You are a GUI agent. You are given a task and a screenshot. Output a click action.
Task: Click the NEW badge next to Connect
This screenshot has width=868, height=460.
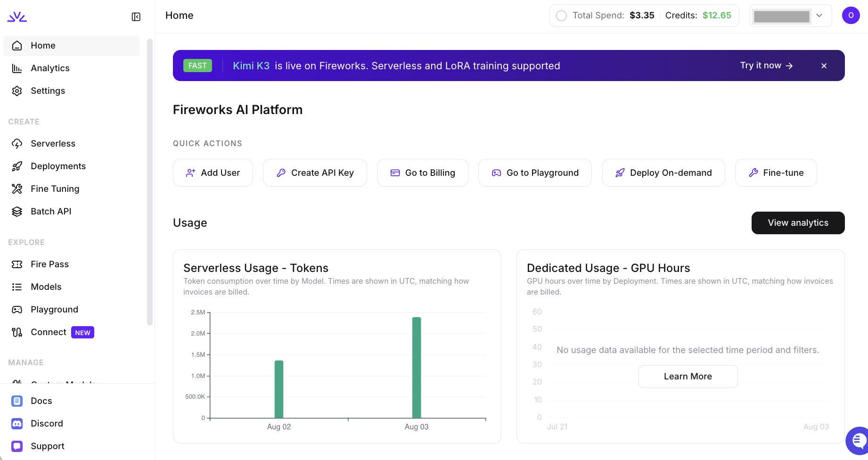click(x=82, y=333)
